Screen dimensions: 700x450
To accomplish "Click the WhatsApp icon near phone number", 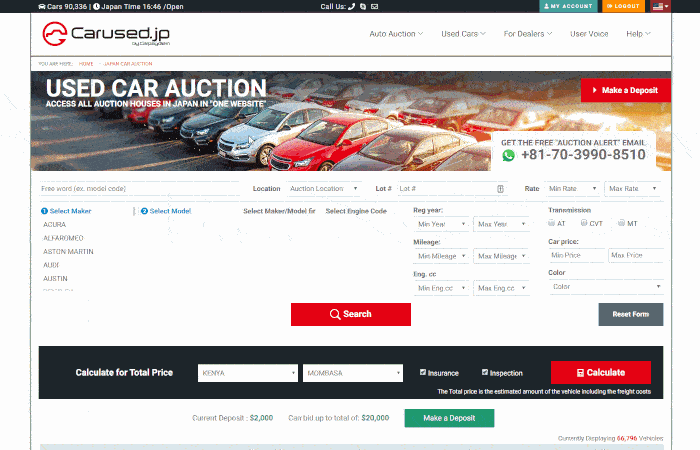I will pyautogui.click(x=508, y=155).
